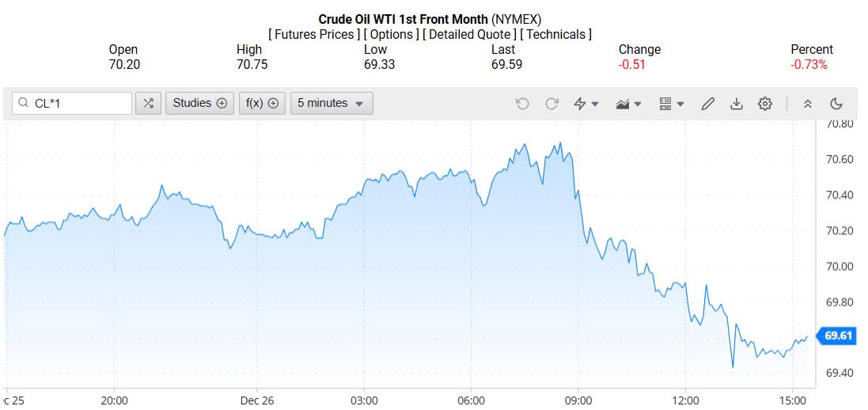Viewport: 868px width, 410px height.
Task: Go to the Options link
Action: coord(392,34)
